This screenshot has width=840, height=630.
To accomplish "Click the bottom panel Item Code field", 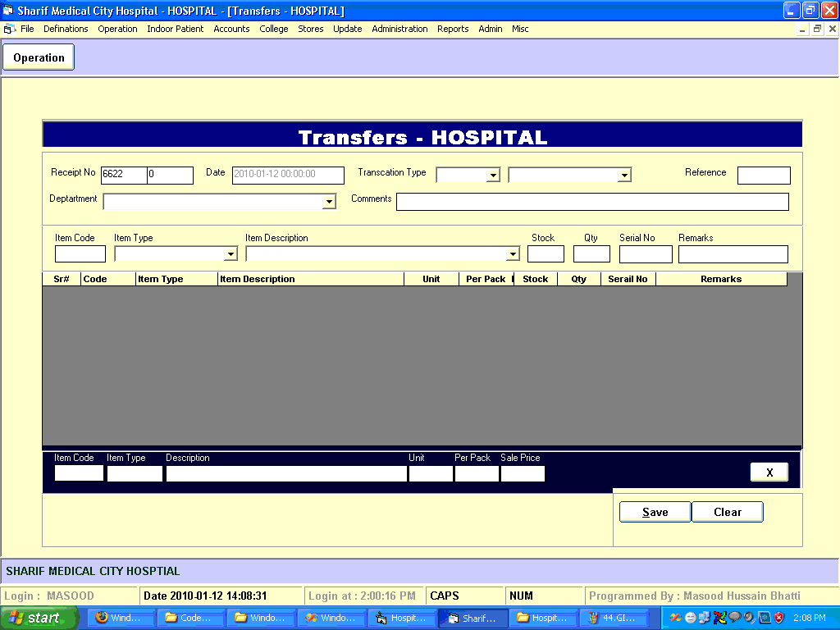I will coord(79,473).
